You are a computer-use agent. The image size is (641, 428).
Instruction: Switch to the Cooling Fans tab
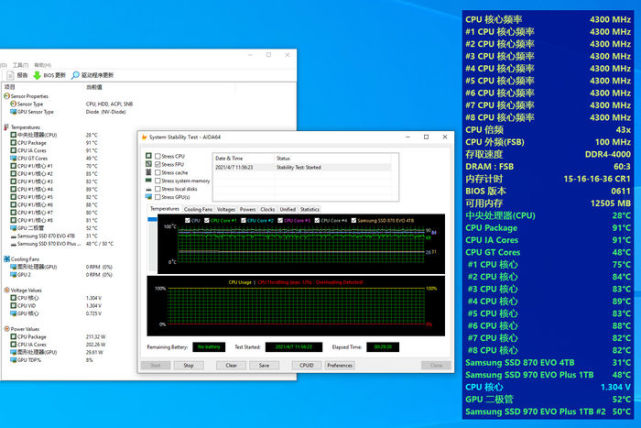click(198, 209)
